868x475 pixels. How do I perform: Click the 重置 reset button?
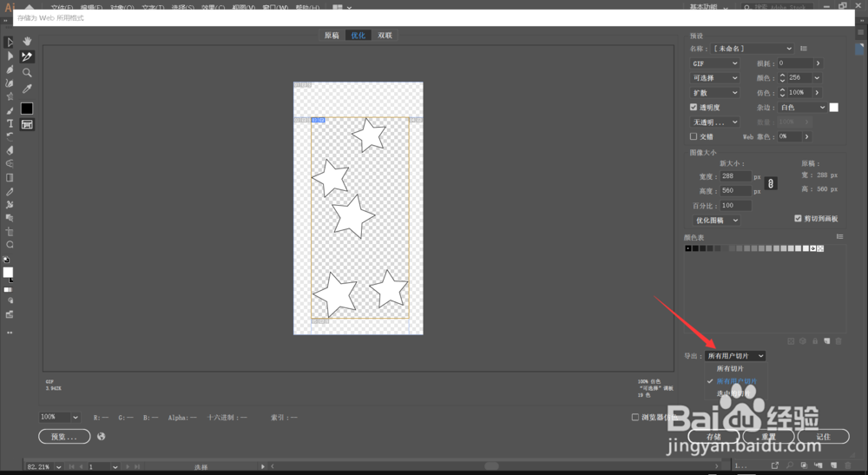pyautogui.click(x=768, y=436)
